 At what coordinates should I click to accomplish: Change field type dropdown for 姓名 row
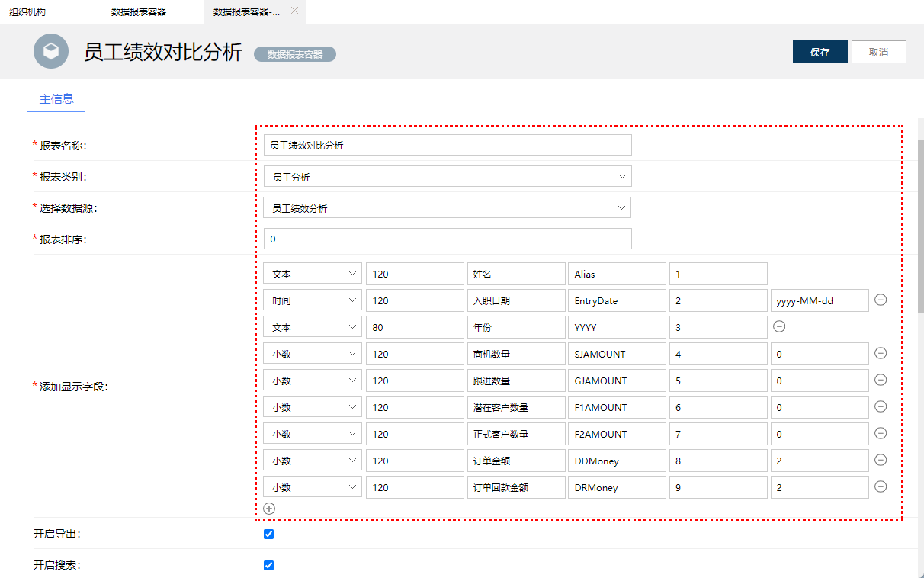[x=313, y=273]
